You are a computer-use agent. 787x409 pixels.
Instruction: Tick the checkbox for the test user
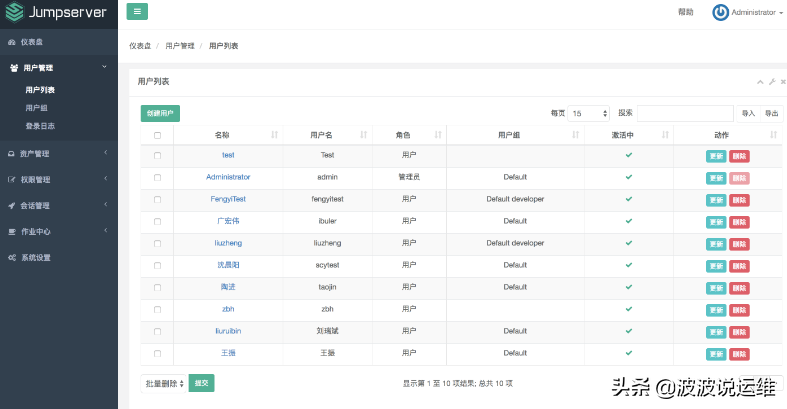coord(157,155)
